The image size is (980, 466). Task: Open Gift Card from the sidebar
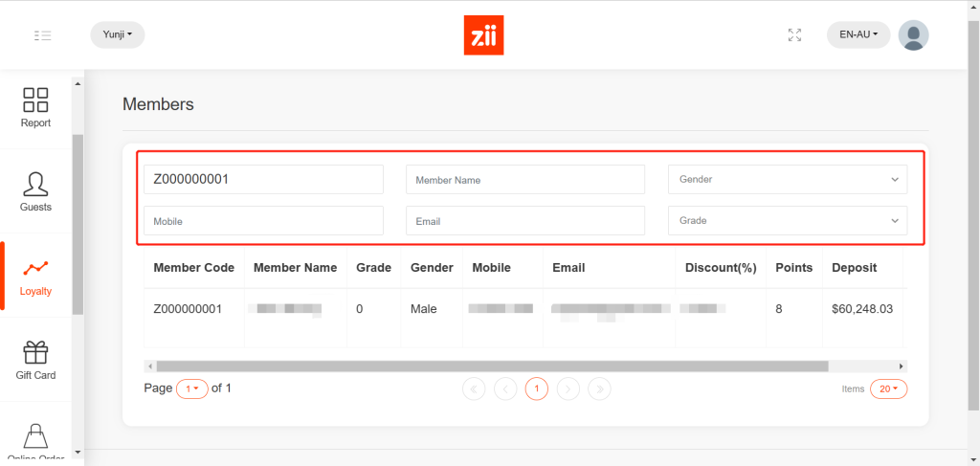[35, 360]
